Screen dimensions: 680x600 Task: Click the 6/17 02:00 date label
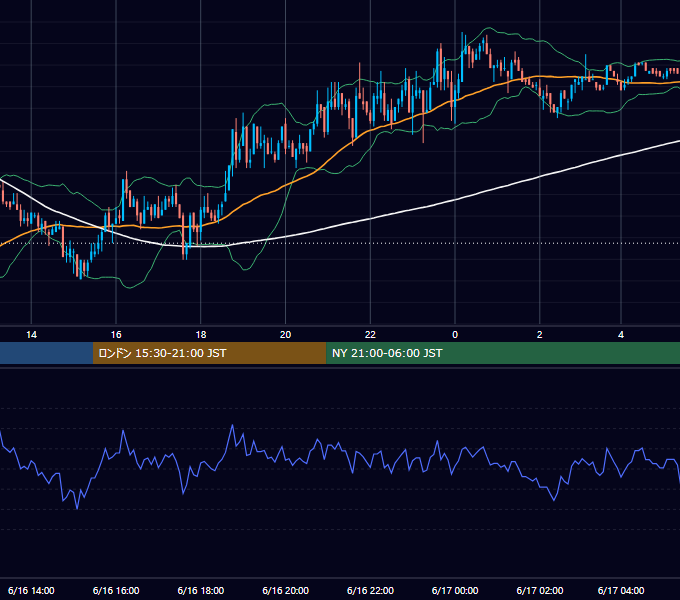pyautogui.click(x=539, y=590)
